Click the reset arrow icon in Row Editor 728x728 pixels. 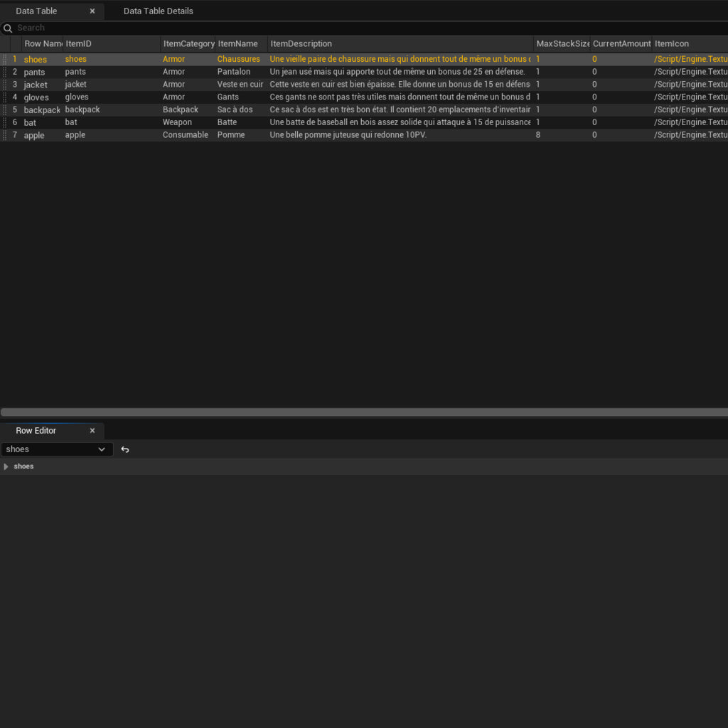(125, 449)
